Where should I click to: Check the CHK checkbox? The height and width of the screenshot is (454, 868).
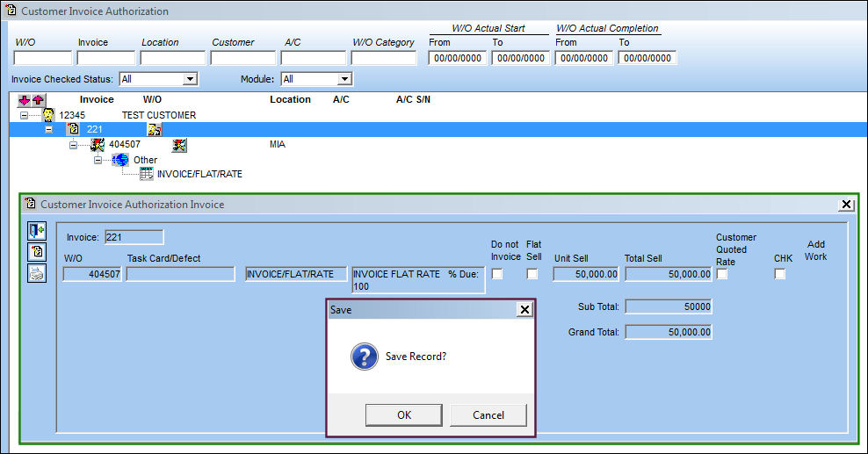pyautogui.click(x=779, y=274)
